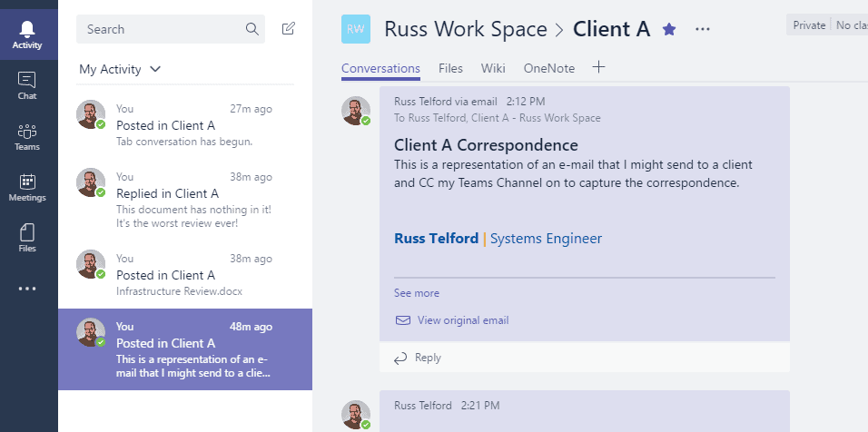Open the Wiki tab
The image size is (868, 432).
pyautogui.click(x=493, y=69)
